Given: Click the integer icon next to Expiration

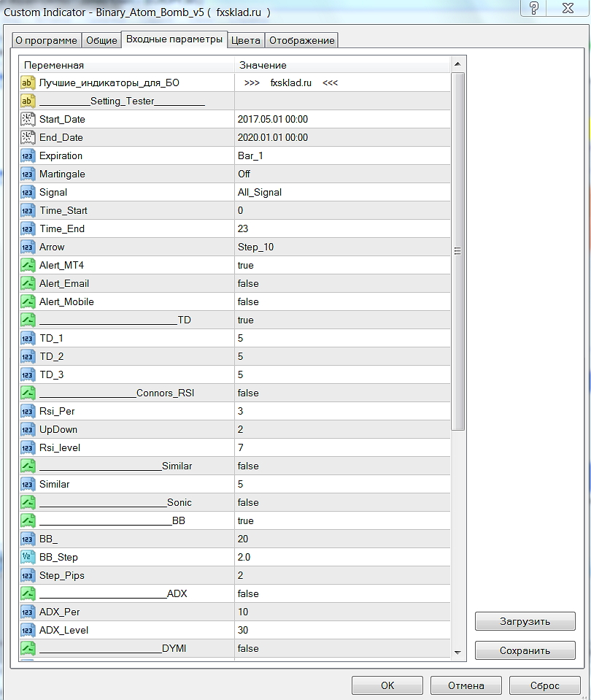Looking at the screenshot, I should click(28, 155).
